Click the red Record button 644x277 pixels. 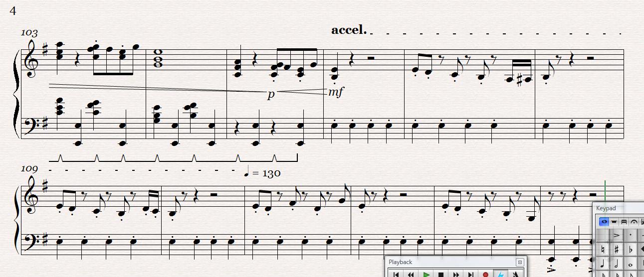(x=486, y=274)
